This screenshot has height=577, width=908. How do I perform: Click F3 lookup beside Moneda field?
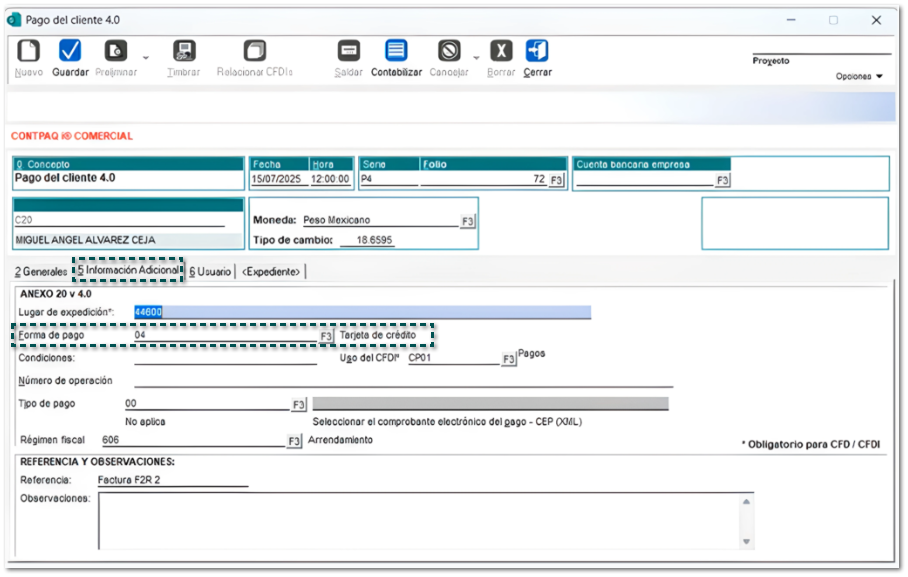467,220
